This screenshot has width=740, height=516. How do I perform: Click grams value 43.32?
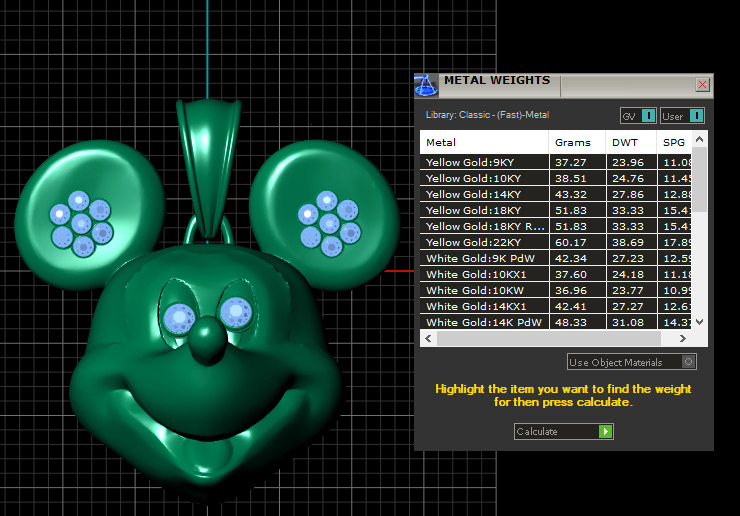[571, 195]
